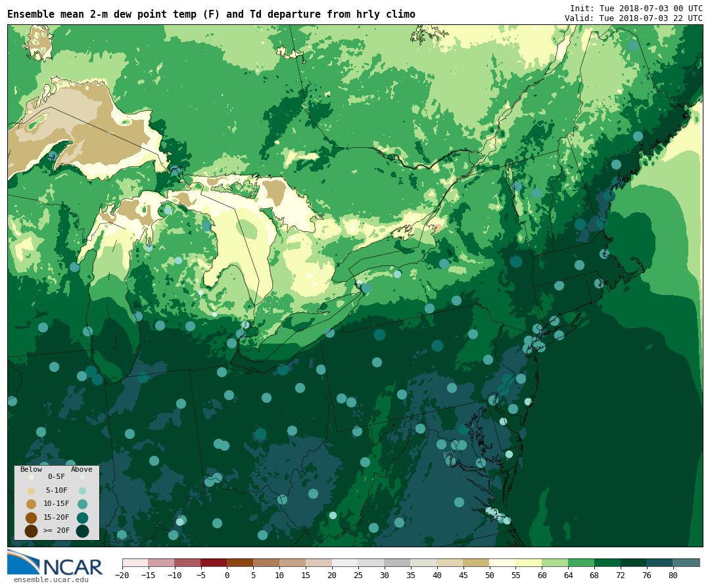Click the '80' colorbar tick label
Screen dimensions: 710x588
pyautogui.click(x=673, y=576)
